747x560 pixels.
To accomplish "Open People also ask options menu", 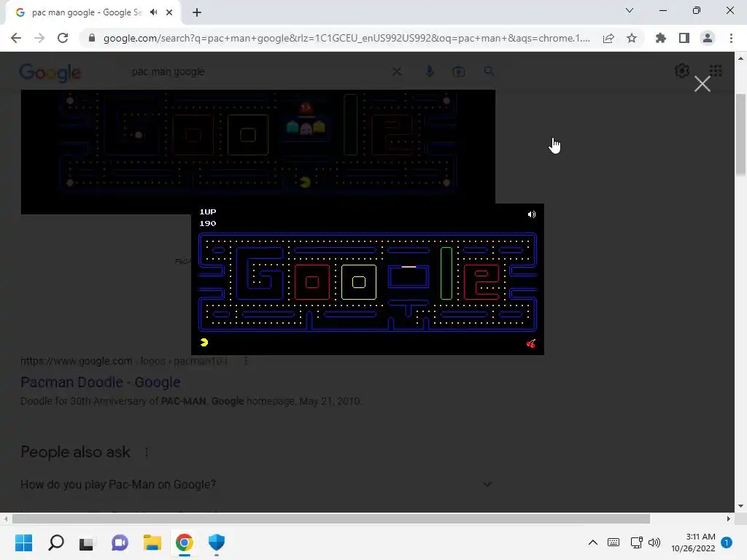I will 146,452.
